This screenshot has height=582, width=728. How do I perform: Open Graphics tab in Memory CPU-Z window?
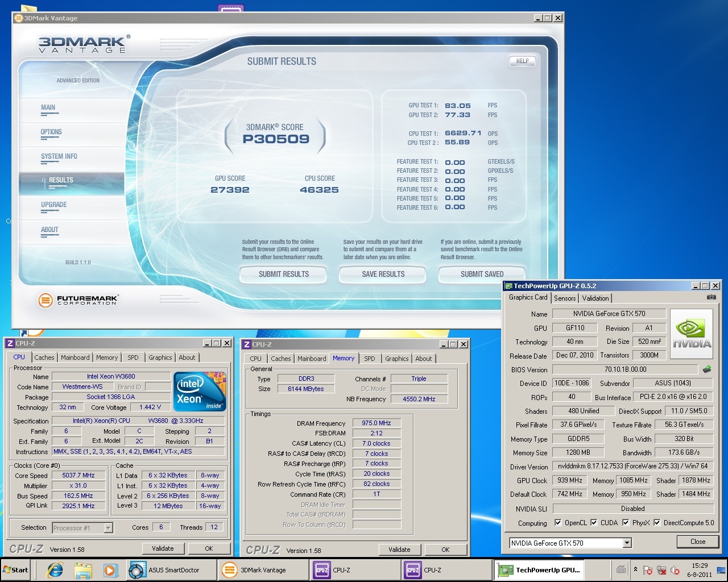[397, 359]
